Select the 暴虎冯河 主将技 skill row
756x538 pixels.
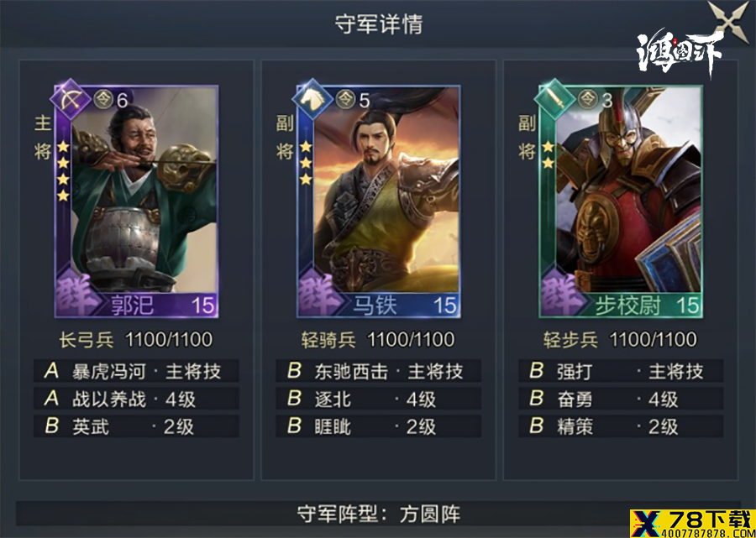tap(136, 371)
